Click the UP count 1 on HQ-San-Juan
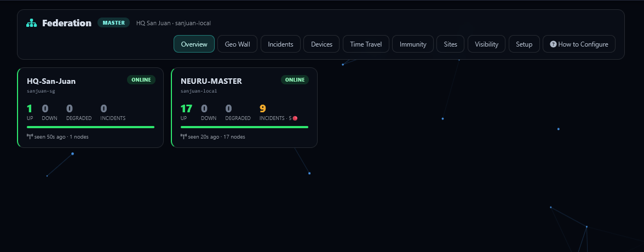The image size is (644, 252). 29,108
